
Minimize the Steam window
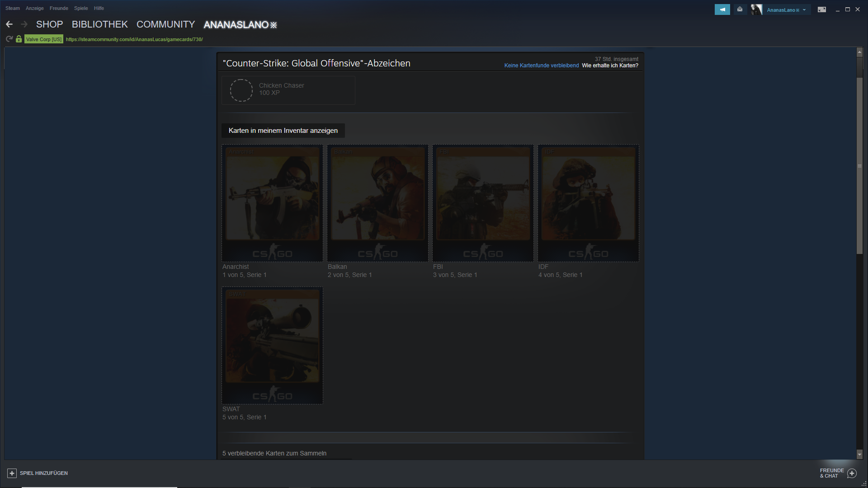[838, 9]
